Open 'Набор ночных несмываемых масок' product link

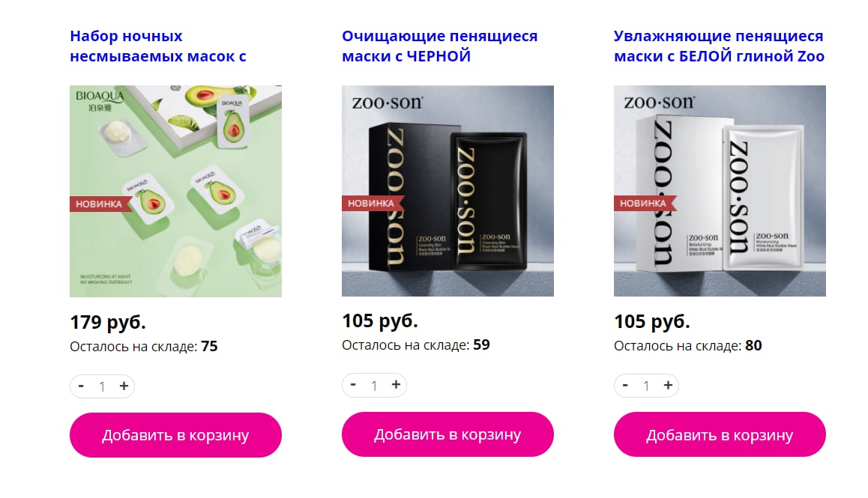point(158,46)
